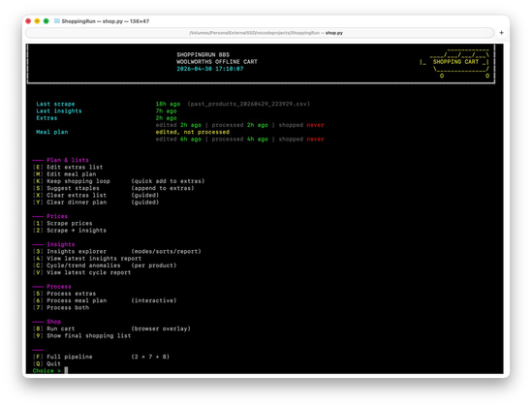Click the Choice prompt input cursor
The width and height of the screenshot is (532, 407).
[x=66, y=371]
